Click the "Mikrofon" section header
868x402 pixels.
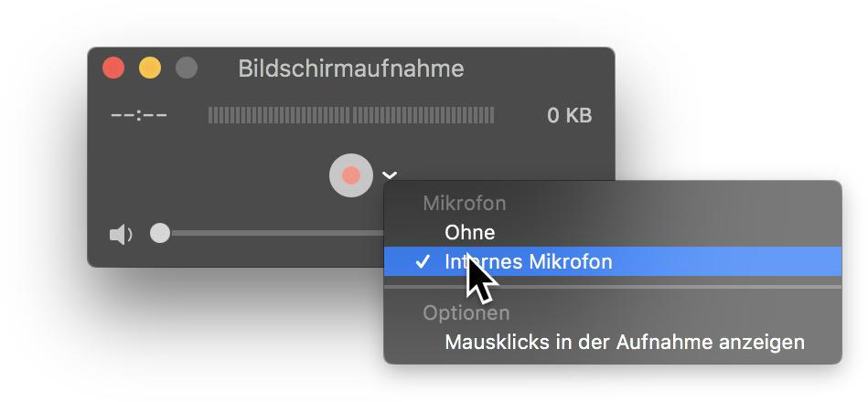[x=465, y=204]
